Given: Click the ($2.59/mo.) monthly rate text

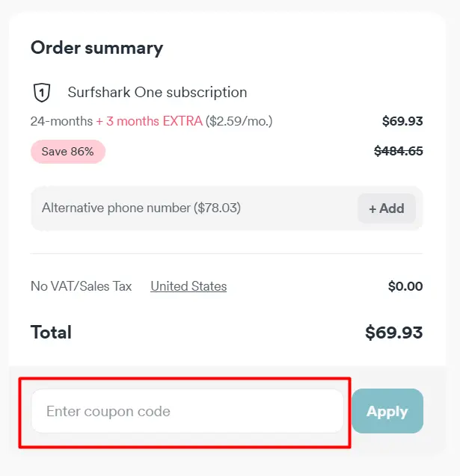Looking at the screenshot, I should 239,121.
